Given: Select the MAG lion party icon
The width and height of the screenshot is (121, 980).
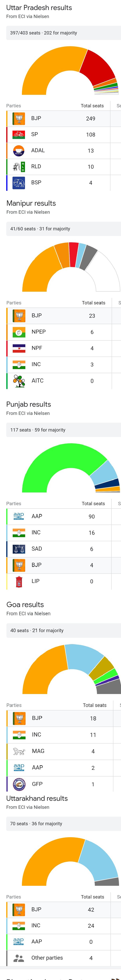Looking at the screenshot, I should click(x=19, y=751).
